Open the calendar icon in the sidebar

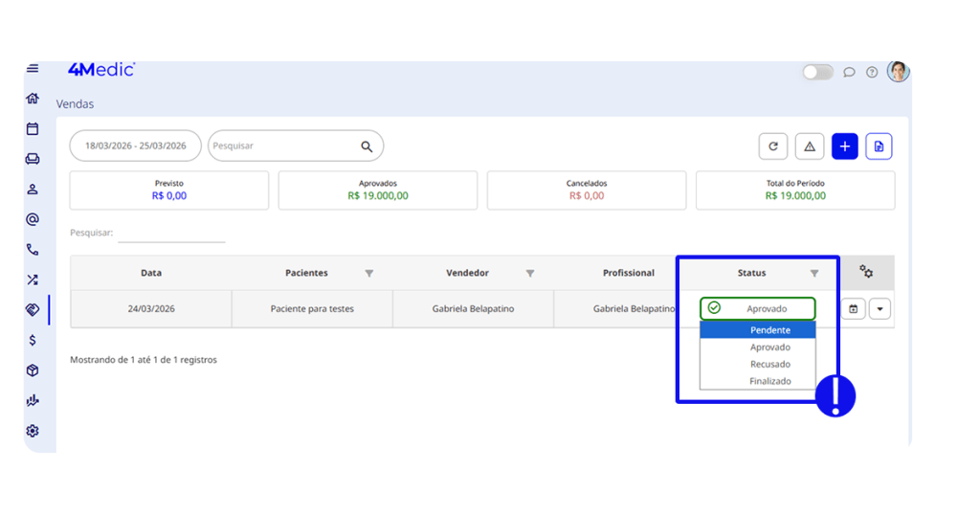tap(33, 129)
